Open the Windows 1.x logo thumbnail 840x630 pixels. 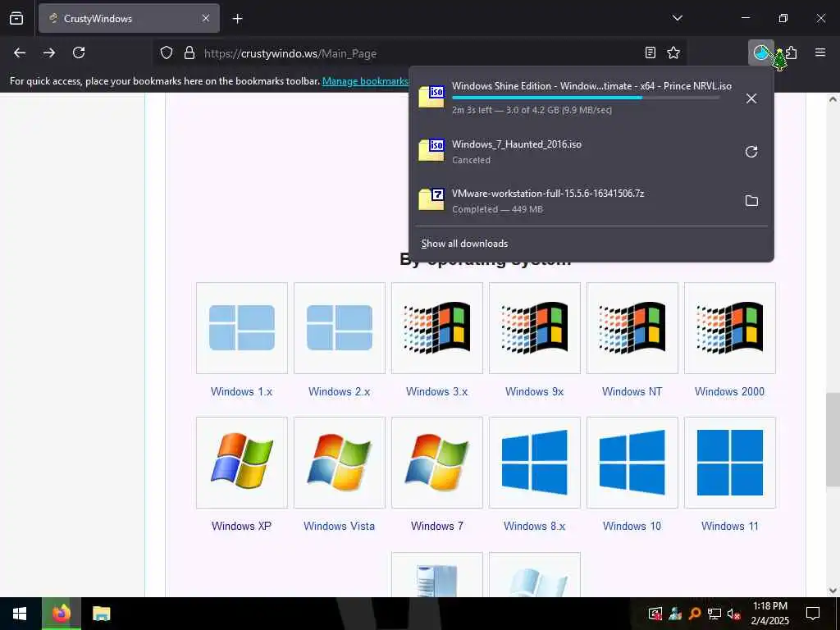point(242,328)
